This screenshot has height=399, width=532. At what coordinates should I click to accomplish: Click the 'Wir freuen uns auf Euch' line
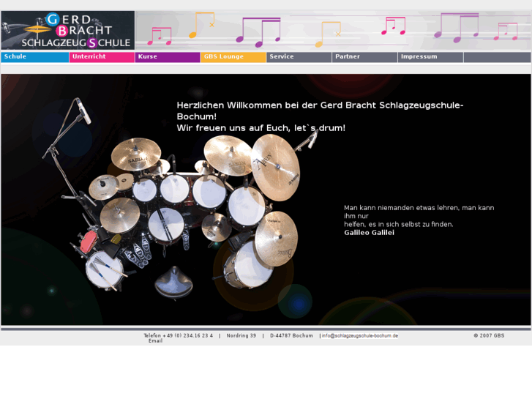pyautogui.click(x=261, y=128)
